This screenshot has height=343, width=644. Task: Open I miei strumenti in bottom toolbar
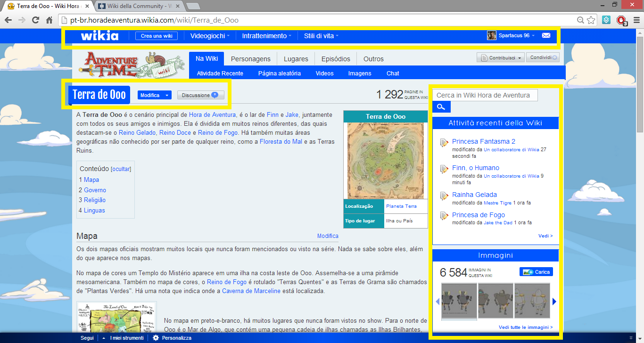[126, 338]
